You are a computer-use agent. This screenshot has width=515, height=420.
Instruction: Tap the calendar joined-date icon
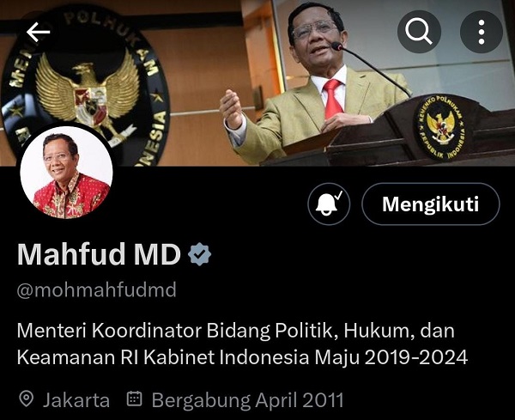135,399
